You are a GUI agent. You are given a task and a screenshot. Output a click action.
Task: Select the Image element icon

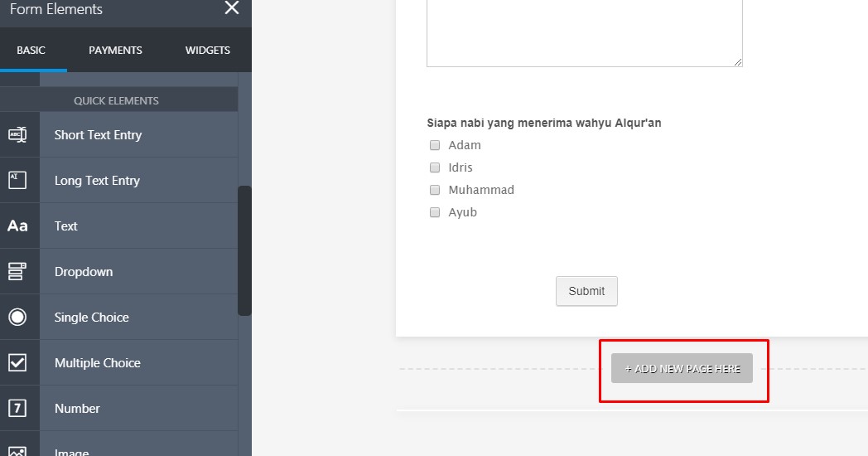(x=17, y=451)
